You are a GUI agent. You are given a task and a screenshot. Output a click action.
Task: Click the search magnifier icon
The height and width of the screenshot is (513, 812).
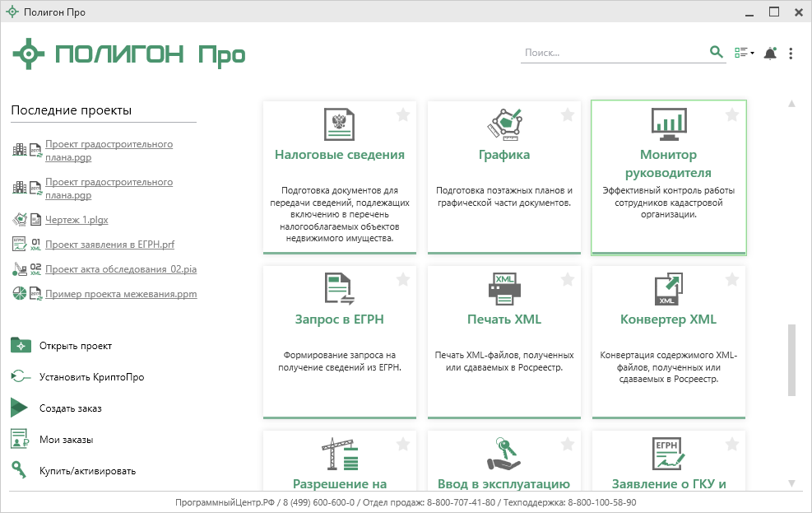tap(716, 53)
